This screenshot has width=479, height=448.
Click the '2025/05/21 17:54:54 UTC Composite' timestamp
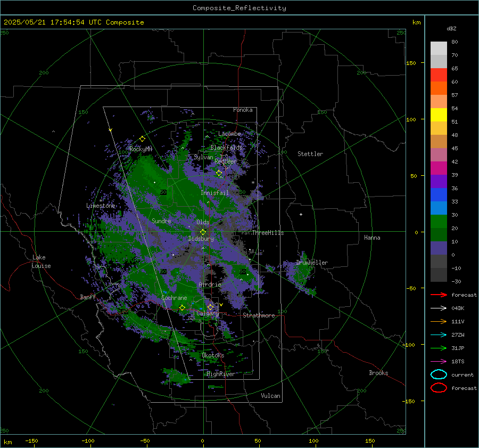(73, 22)
